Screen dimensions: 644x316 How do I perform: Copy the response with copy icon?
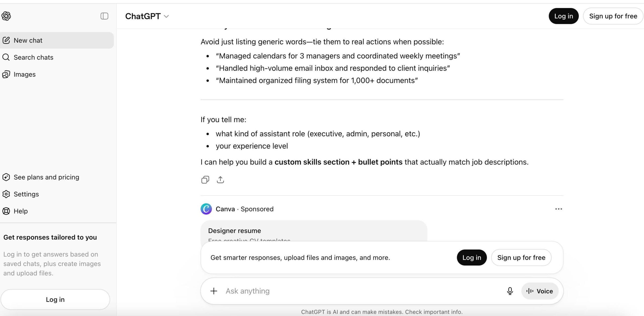point(205,180)
